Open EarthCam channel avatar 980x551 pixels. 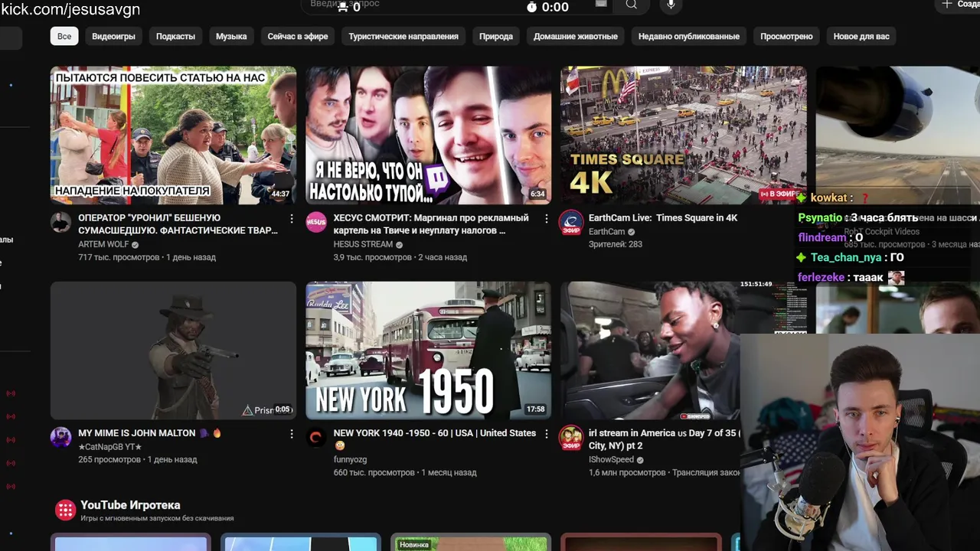(571, 223)
